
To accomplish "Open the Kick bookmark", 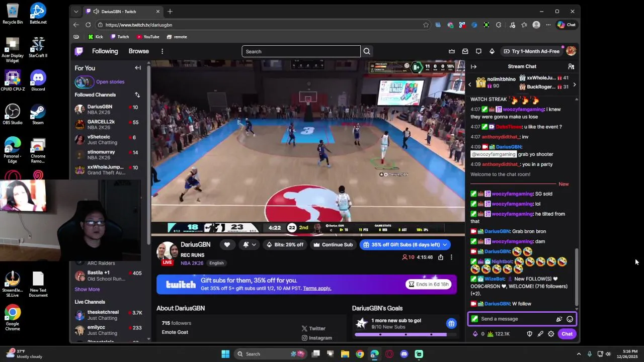I will coord(95,37).
